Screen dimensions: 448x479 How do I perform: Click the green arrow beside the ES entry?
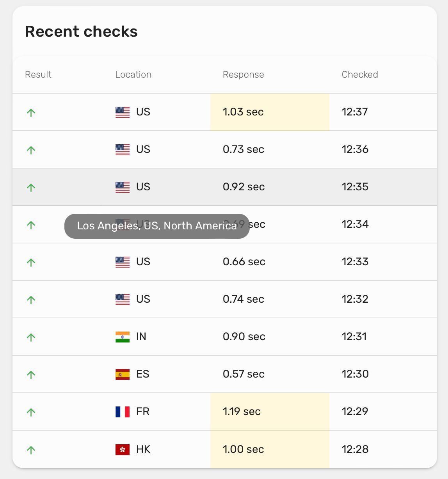coord(31,374)
